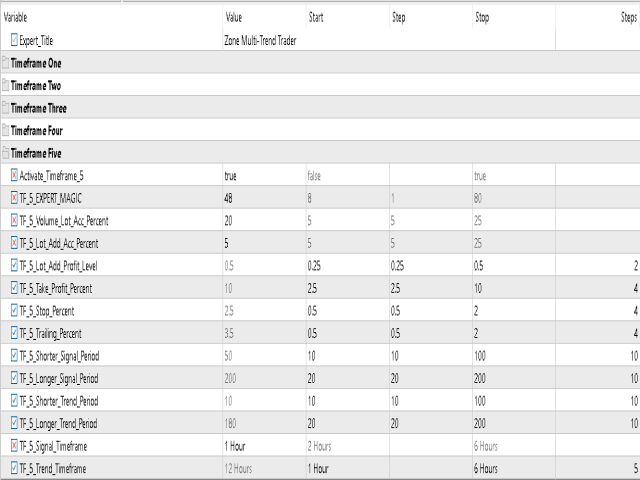
Task: Edit TF_5_Stop_Percent Stop value
Action: 476,311
